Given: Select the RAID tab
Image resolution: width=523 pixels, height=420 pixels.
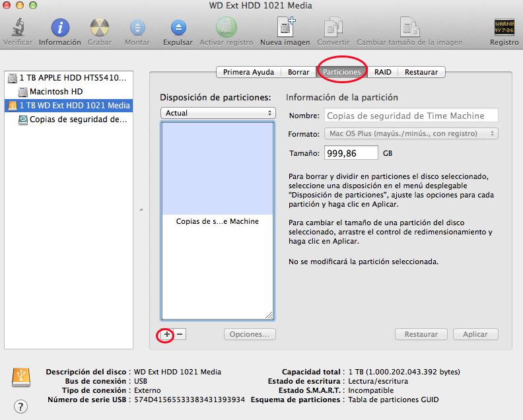Looking at the screenshot, I should 382,72.
